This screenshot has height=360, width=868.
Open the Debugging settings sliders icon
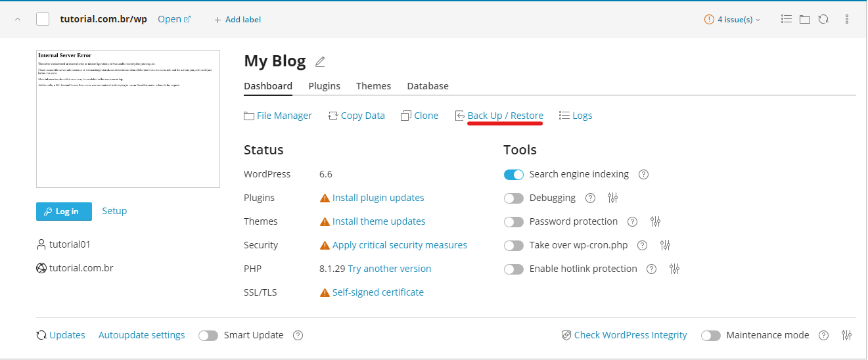tap(613, 198)
